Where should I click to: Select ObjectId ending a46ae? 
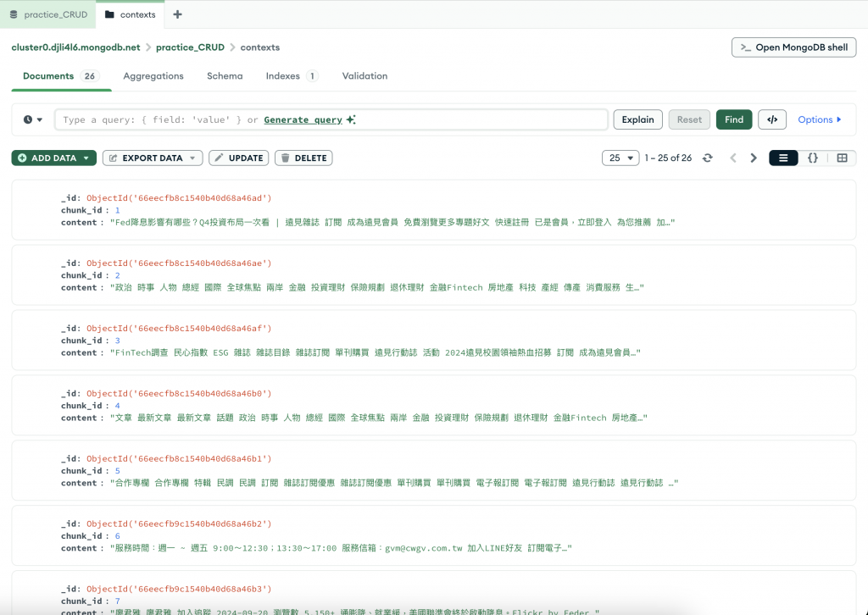(x=179, y=263)
